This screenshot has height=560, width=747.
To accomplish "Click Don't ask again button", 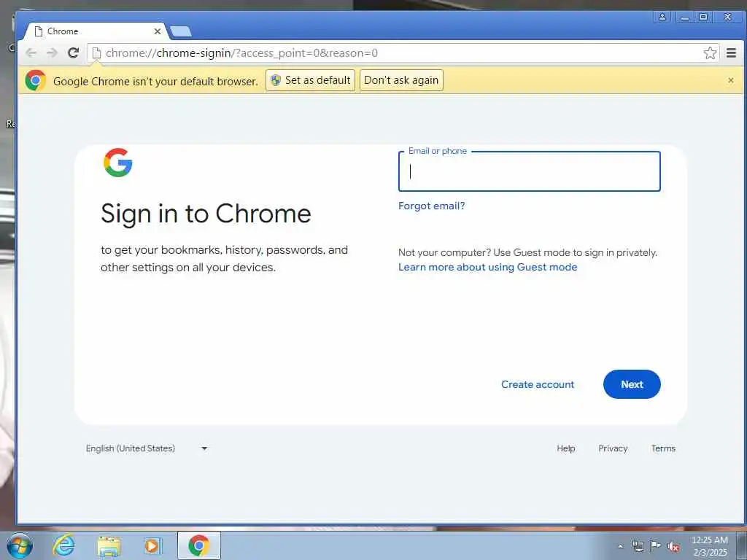I will coord(401,80).
